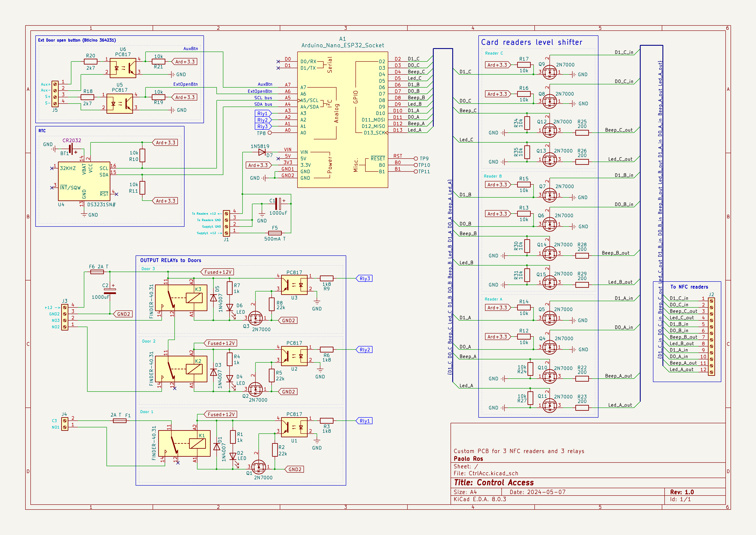Select the K3 relay symbol
Image resolution: width=756 pixels, height=535 pixels.
[181, 297]
